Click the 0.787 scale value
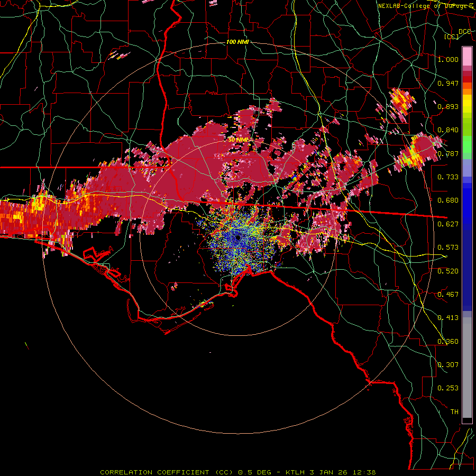Viewport: 476px width, 476px height. point(448,153)
